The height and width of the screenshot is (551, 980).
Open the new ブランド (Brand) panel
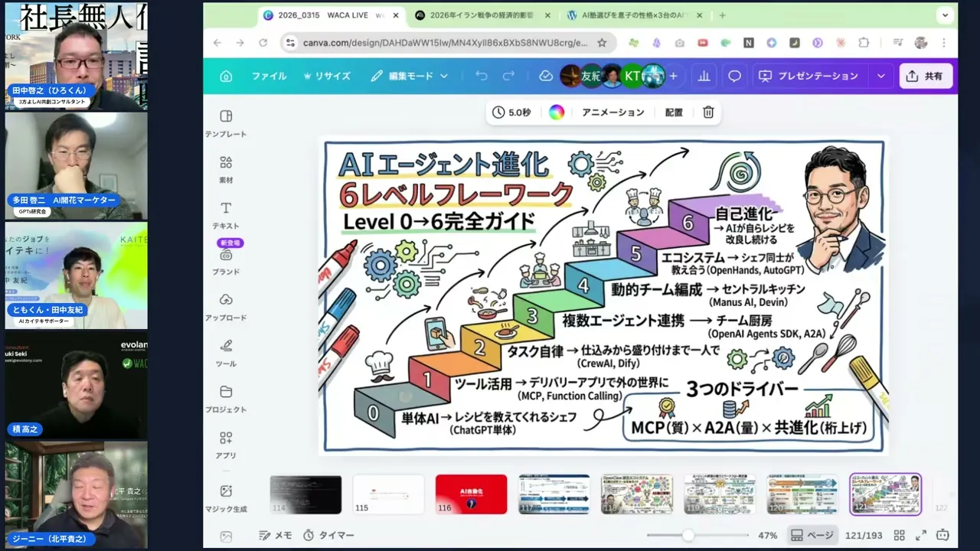[225, 260]
